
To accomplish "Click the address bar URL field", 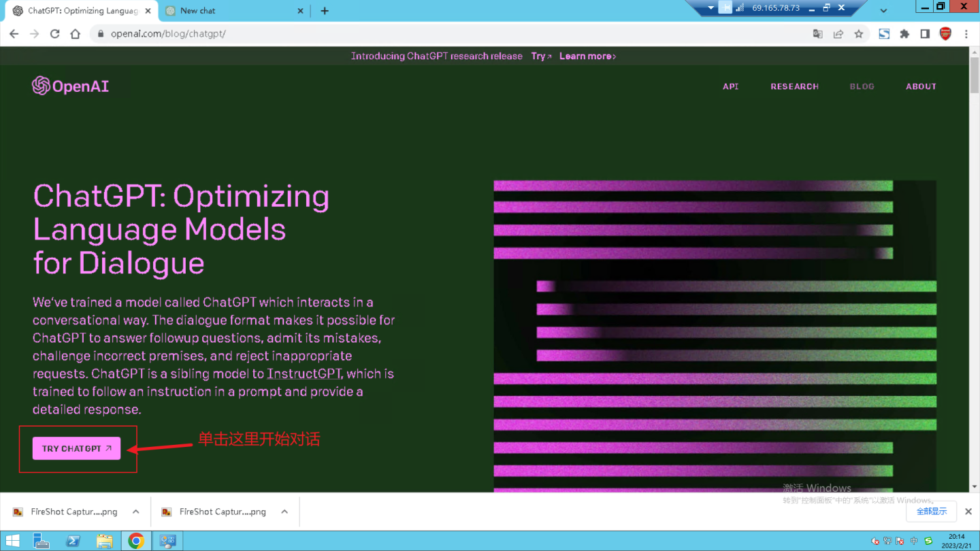I will pyautogui.click(x=449, y=34).
